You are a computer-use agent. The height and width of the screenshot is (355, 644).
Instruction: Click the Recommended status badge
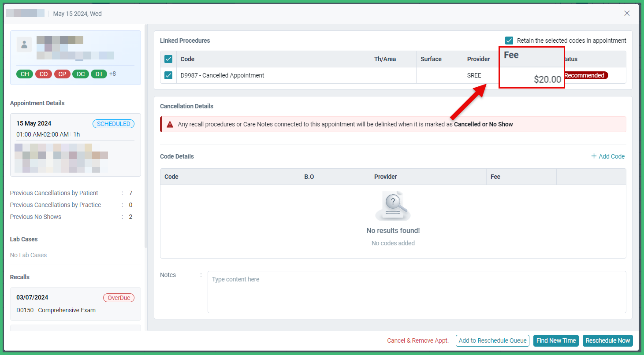(585, 75)
